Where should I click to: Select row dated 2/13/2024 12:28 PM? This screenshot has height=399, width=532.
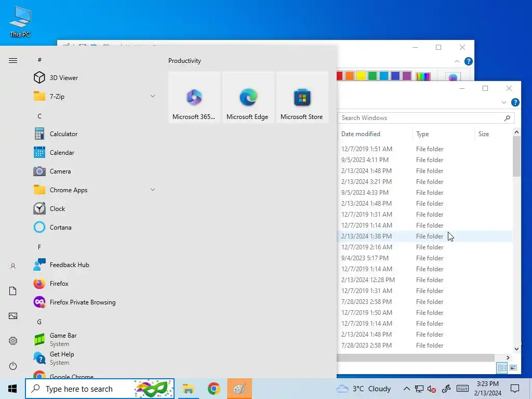(x=425, y=280)
